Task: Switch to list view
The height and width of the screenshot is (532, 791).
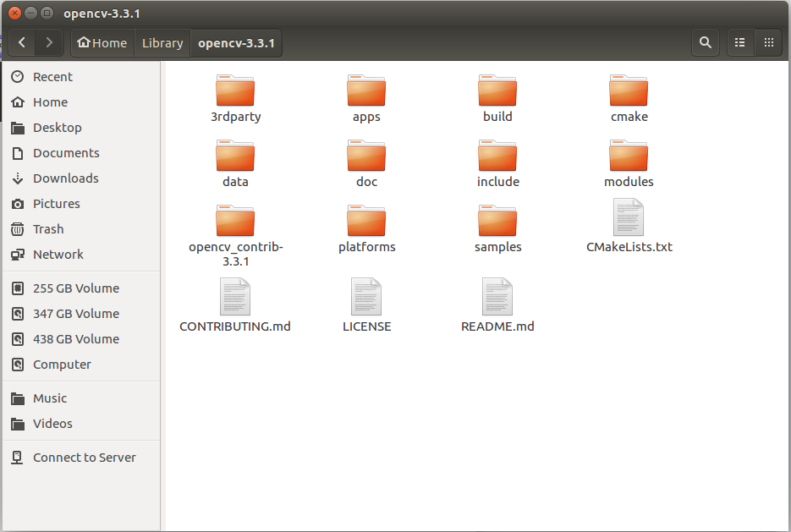Action: click(740, 42)
